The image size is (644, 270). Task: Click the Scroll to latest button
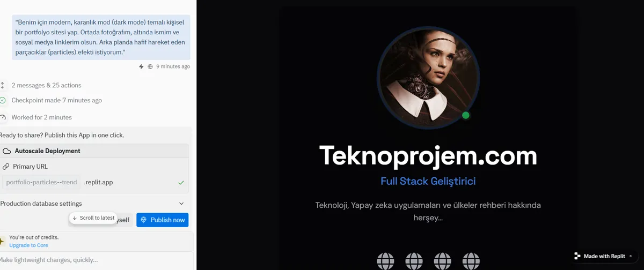click(x=93, y=218)
